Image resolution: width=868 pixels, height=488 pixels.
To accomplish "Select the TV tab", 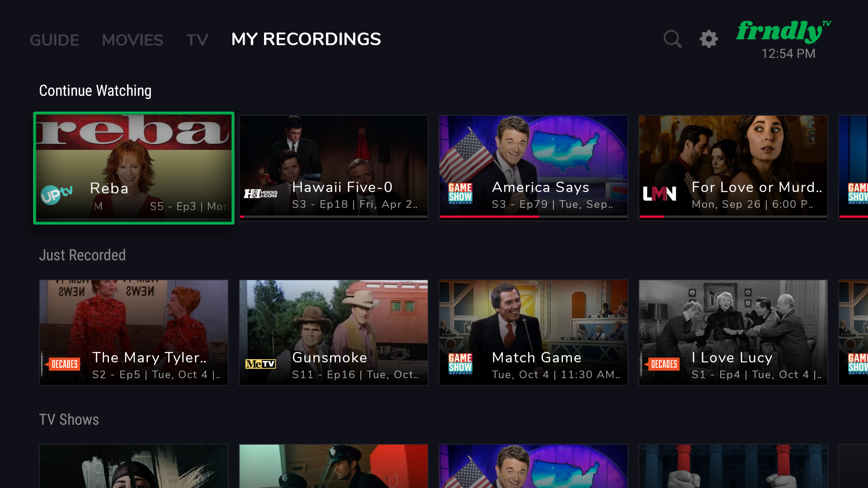I will (197, 40).
